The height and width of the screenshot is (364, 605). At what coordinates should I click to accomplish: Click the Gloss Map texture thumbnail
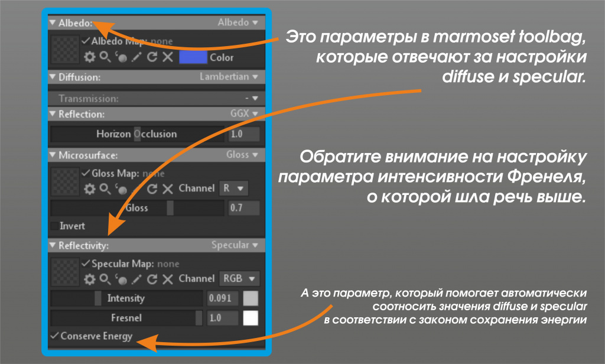coord(65,181)
